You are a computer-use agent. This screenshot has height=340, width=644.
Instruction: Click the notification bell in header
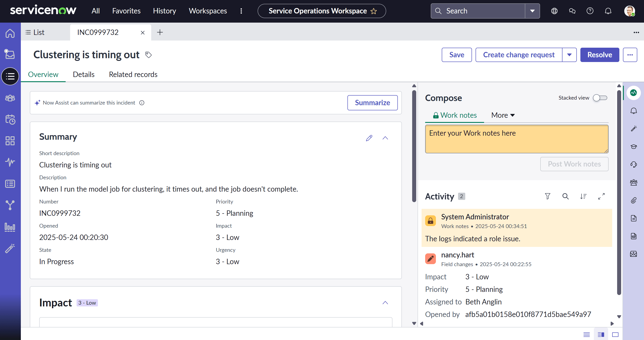coord(608,11)
